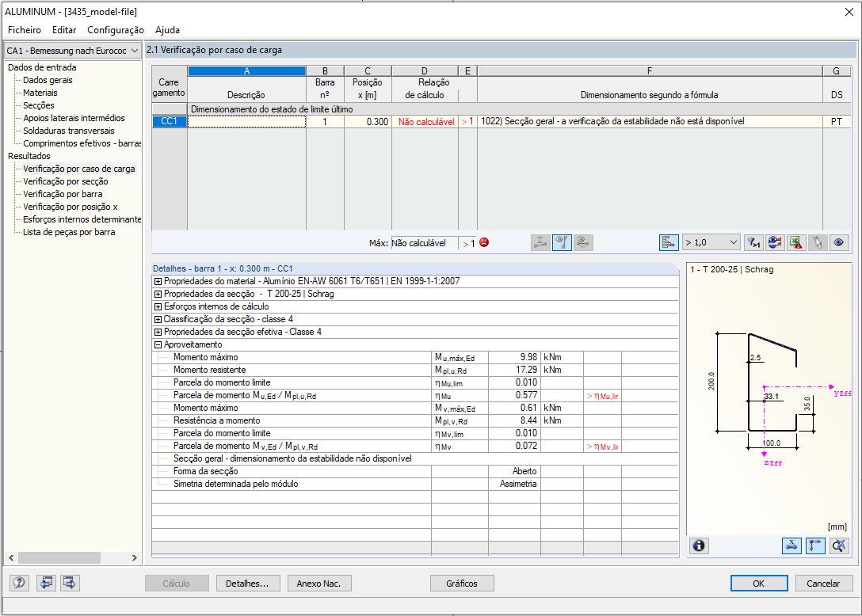Screen dimensions: 862x616
Task: Toggle section dimensions display icon
Action: 791,546
